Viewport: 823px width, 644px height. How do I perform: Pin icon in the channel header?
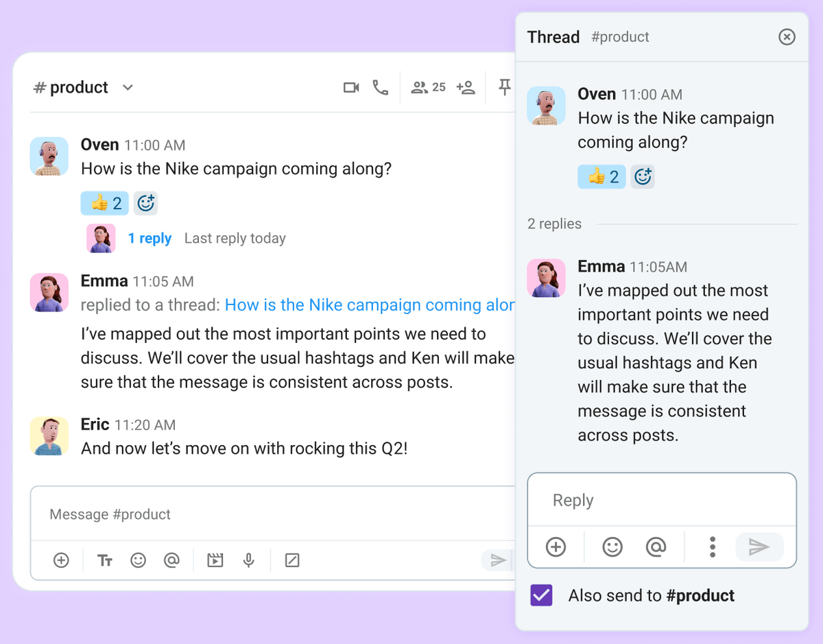click(x=504, y=87)
